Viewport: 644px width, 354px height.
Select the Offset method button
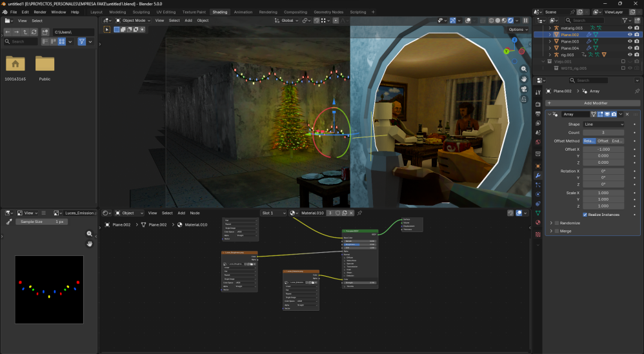603,141
